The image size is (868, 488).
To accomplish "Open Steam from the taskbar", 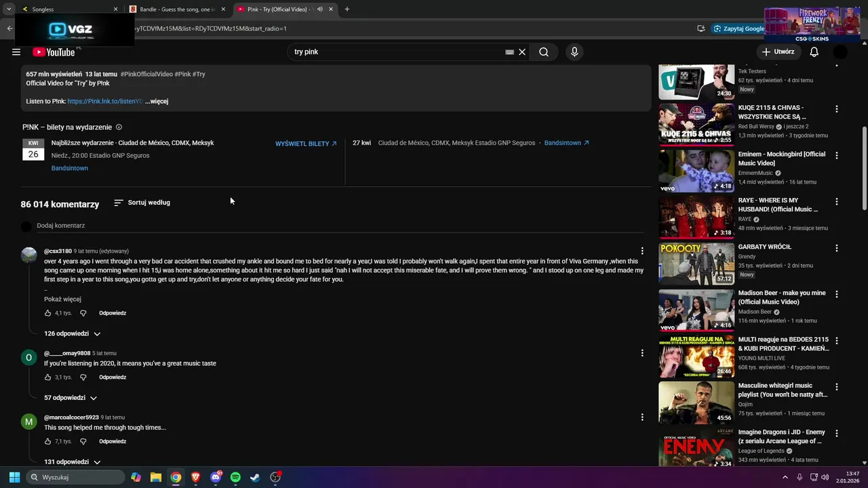I will coord(255,477).
